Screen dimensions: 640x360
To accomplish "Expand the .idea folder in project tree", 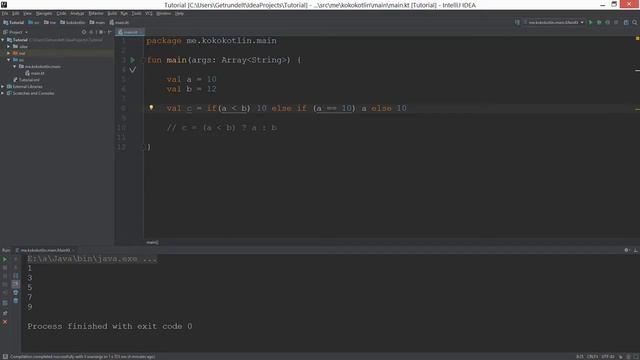I will tap(9, 47).
